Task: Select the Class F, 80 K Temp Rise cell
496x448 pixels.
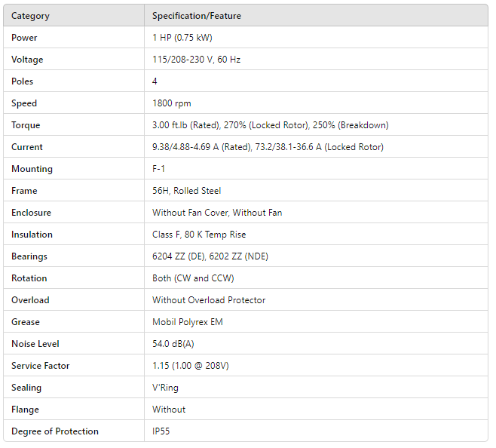Action: (199, 235)
